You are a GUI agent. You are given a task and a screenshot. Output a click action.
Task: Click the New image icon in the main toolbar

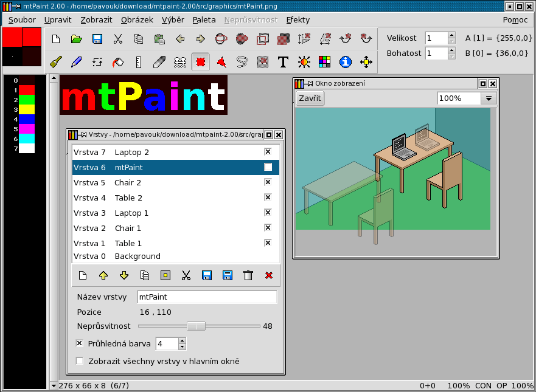coord(56,39)
